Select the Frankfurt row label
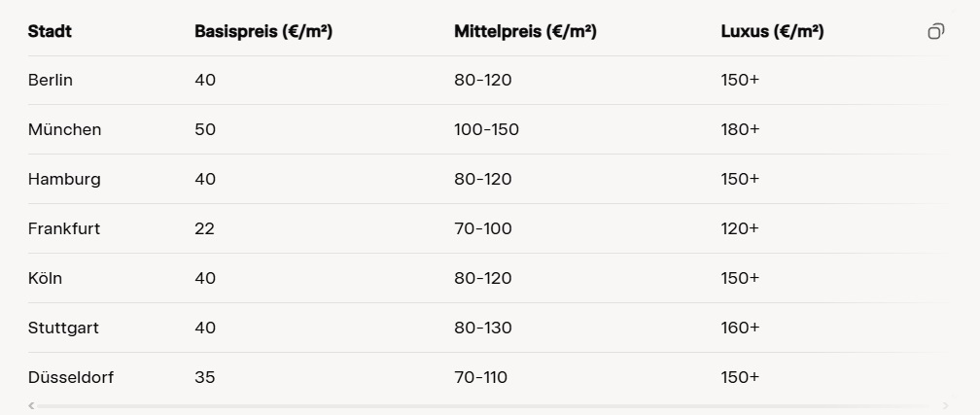Screen dimensions: 980x415 pyautogui.click(x=64, y=228)
